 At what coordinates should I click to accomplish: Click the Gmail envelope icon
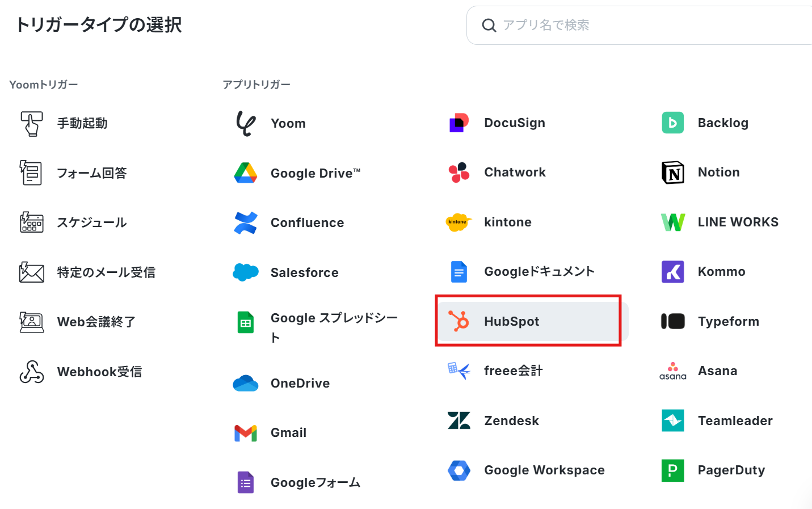click(x=246, y=433)
